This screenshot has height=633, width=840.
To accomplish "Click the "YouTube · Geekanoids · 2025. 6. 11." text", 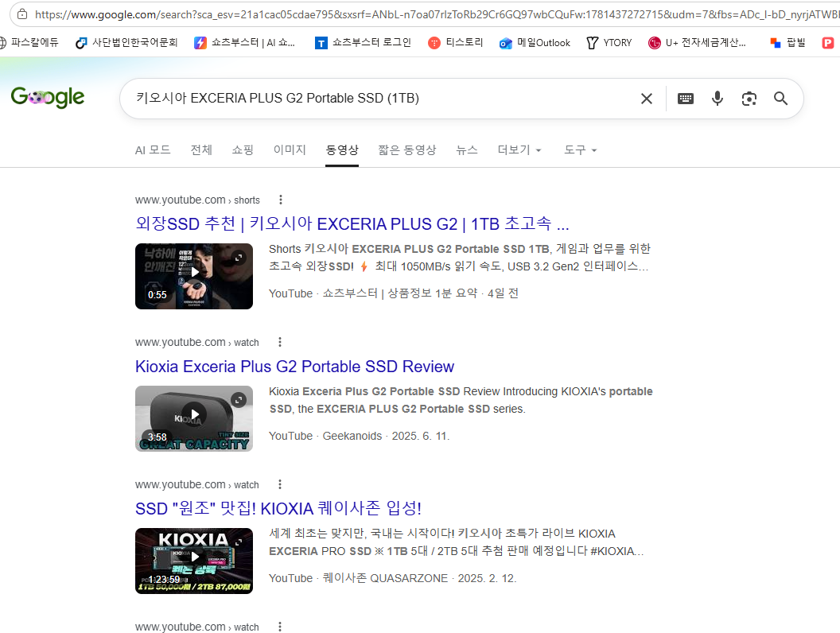I will [359, 436].
